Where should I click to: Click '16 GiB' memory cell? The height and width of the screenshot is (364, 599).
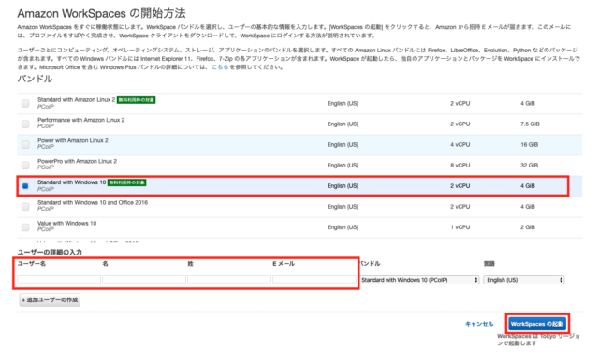pyautogui.click(x=529, y=145)
